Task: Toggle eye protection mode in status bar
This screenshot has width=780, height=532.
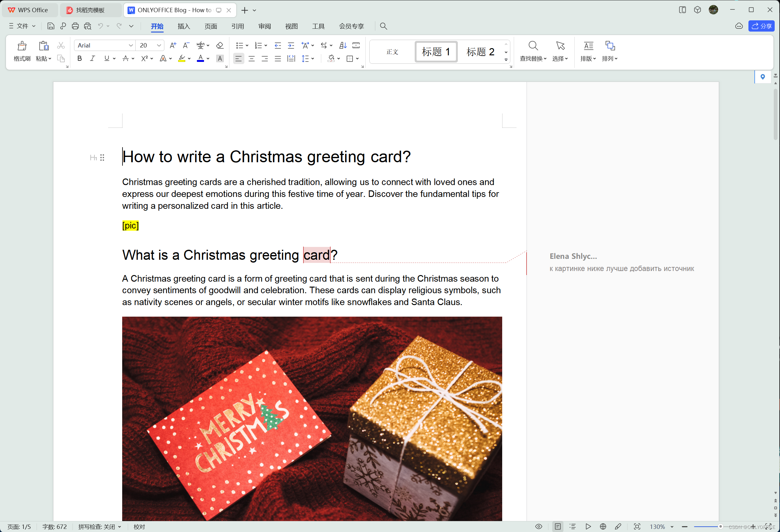Action: (538, 526)
